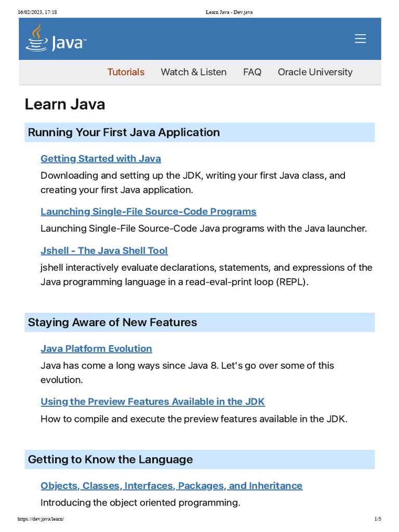This screenshot has height=532, width=399.
Task: Click the dev.java/learn URL in footer
Action: 41,520
